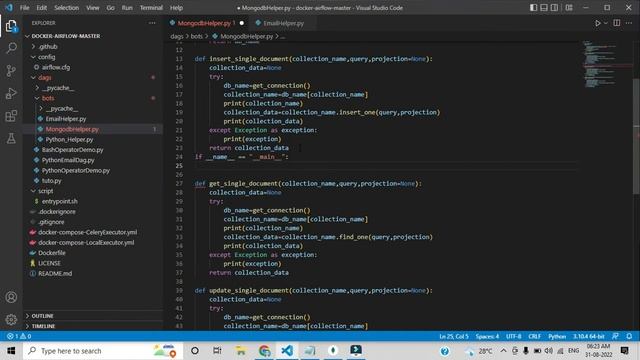Expand the TIMELINE section
The height and width of the screenshot is (360, 640).
[43, 326]
